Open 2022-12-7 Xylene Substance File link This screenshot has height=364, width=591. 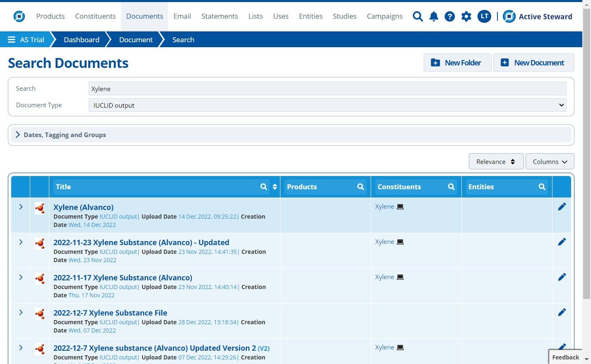110,313
